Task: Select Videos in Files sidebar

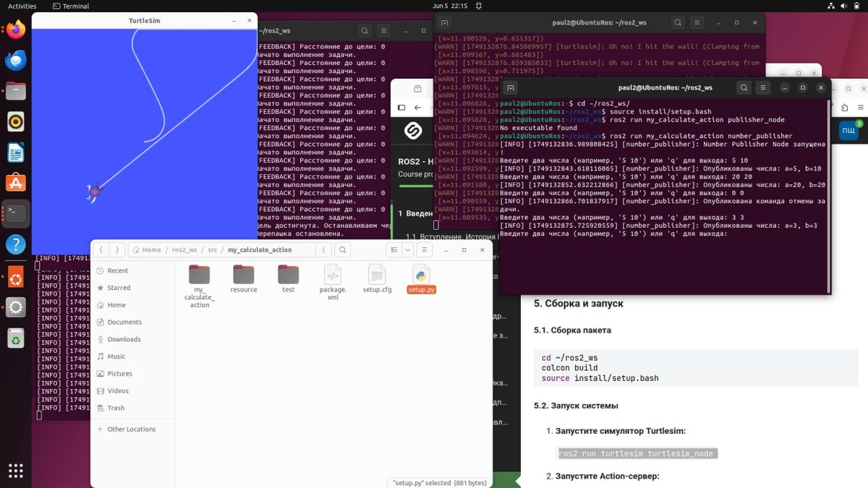Action: tap(133, 390)
